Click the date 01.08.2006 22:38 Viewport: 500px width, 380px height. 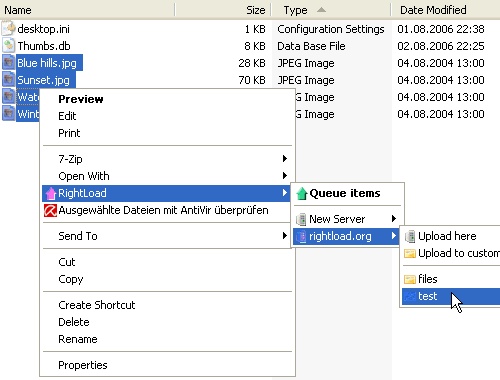(x=441, y=29)
